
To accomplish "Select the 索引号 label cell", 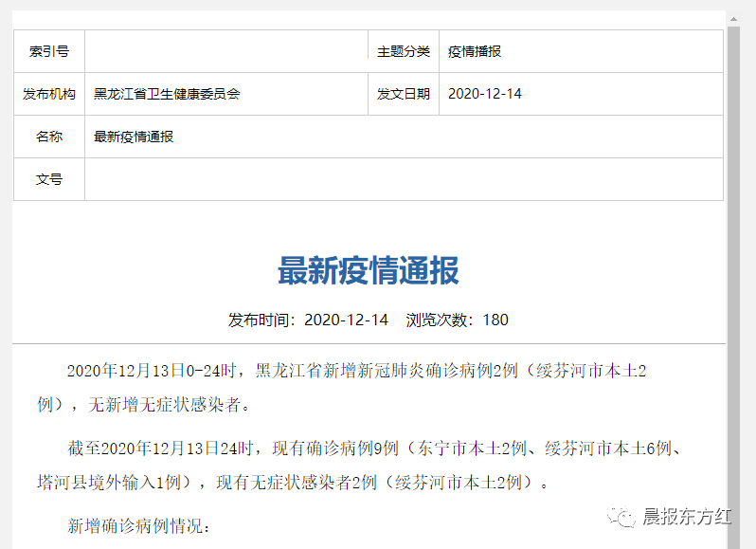I will [49, 51].
